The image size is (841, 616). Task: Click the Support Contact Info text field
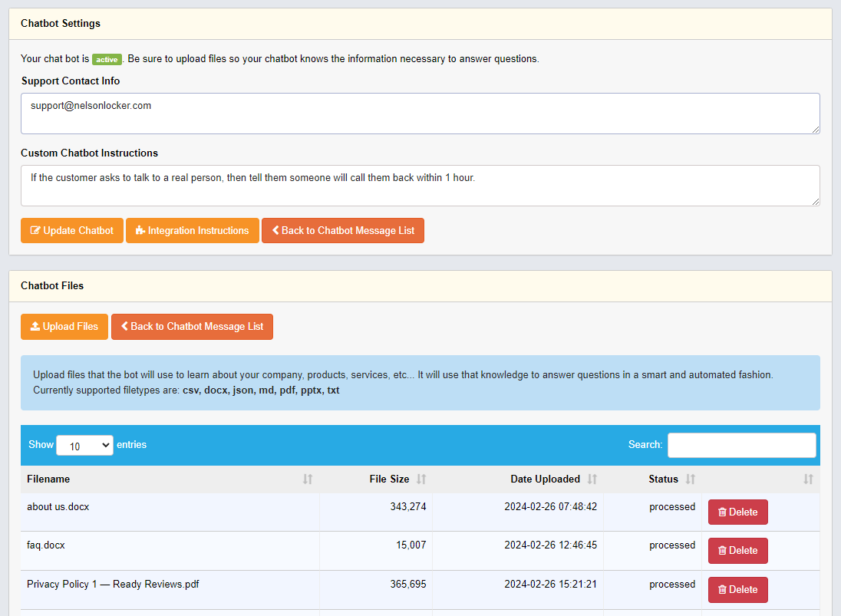tap(420, 113)
